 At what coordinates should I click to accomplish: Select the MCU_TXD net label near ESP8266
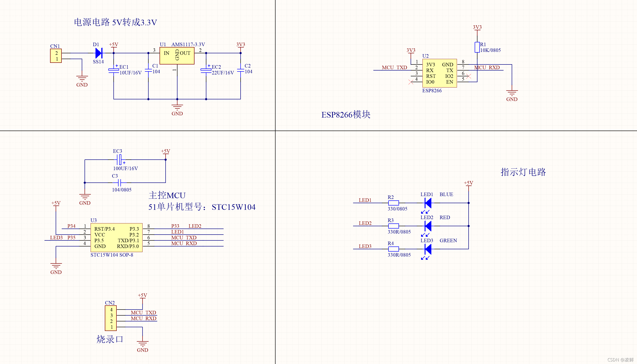point(394,67)
